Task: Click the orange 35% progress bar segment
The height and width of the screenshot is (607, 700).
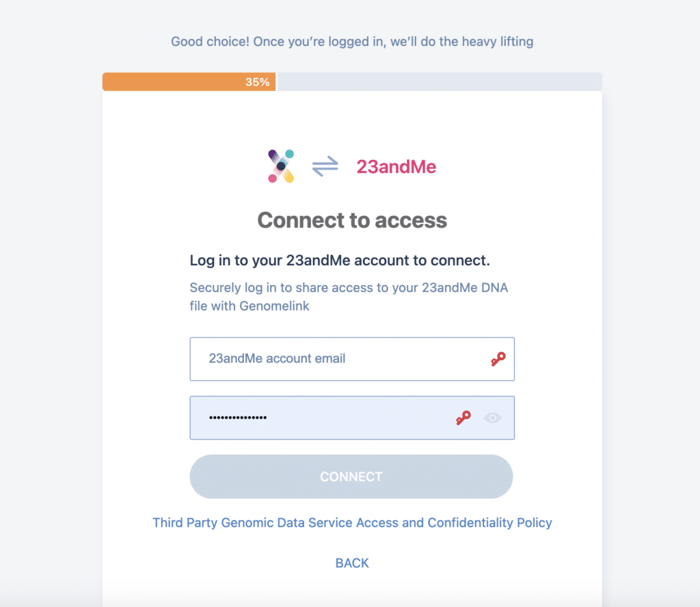Action: (x=189, y=81)
